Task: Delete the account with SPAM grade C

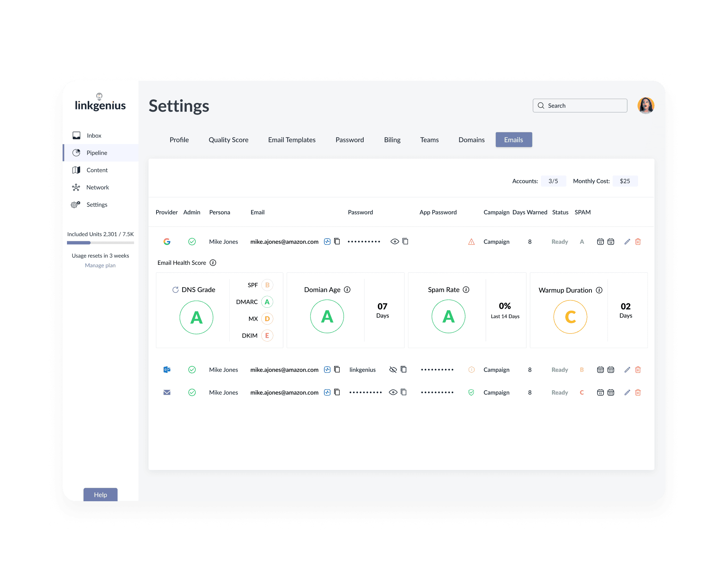Action: point(638,392)
